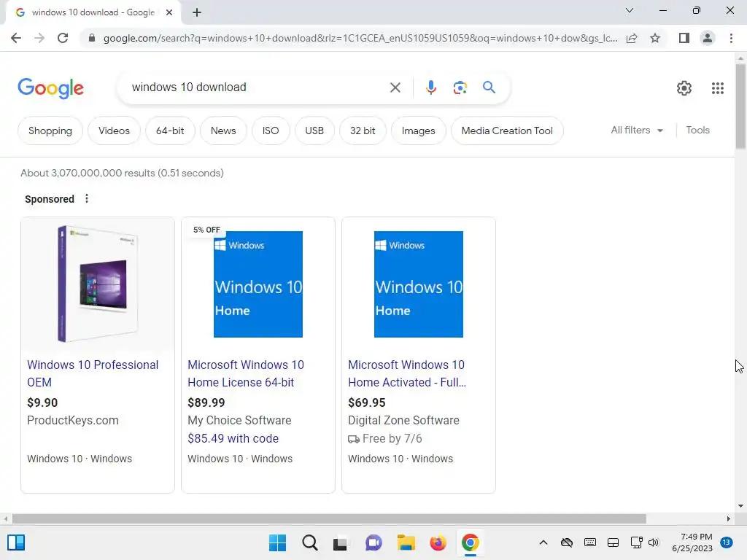Open Chrome side panel

684,38
